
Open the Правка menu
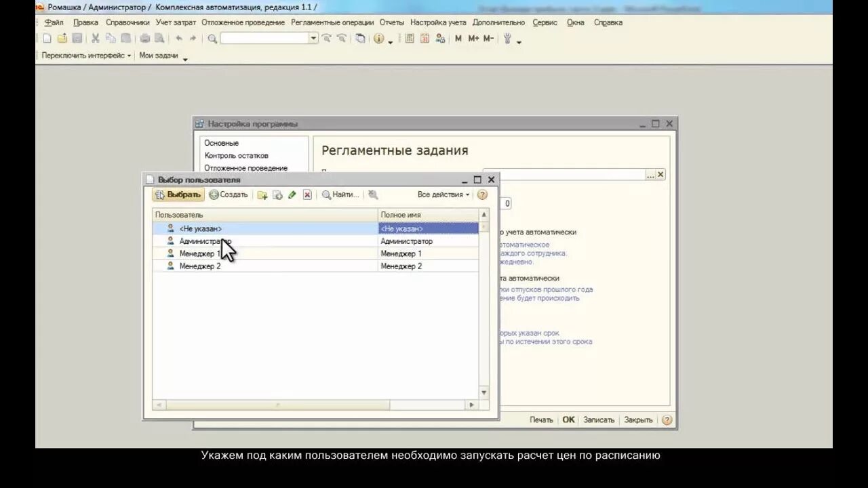point(85,22)
